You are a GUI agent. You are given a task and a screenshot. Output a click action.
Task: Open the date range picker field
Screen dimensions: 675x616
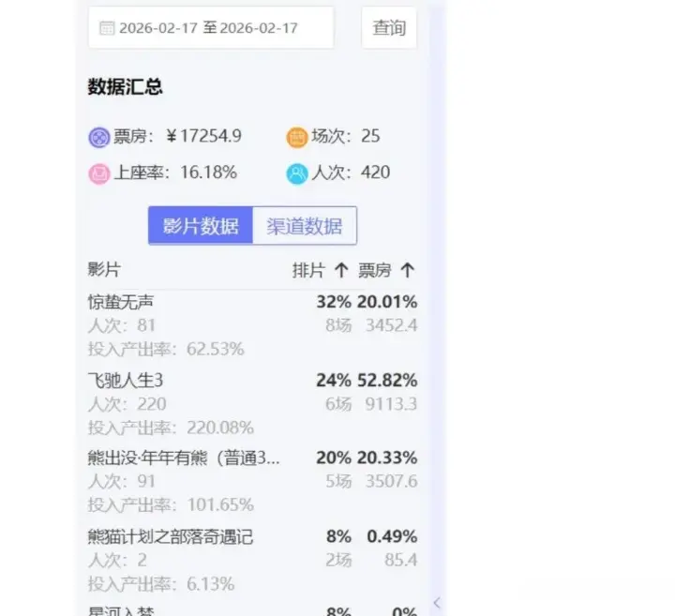click(210, 28)
